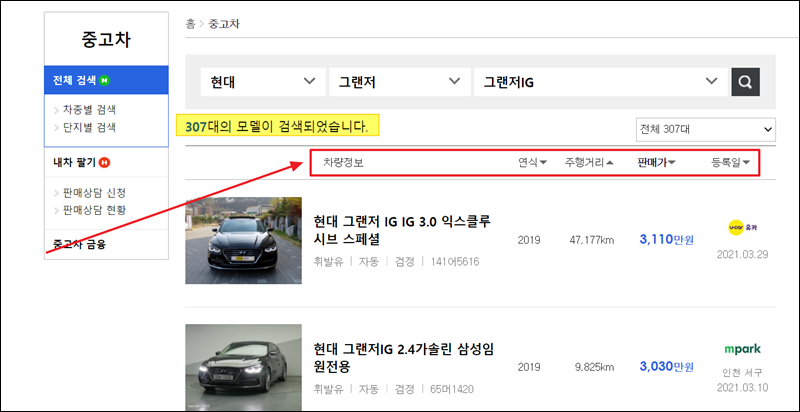Sort listings by 주행거리 column
800x412 pixels.
click(x=589, y=163)
